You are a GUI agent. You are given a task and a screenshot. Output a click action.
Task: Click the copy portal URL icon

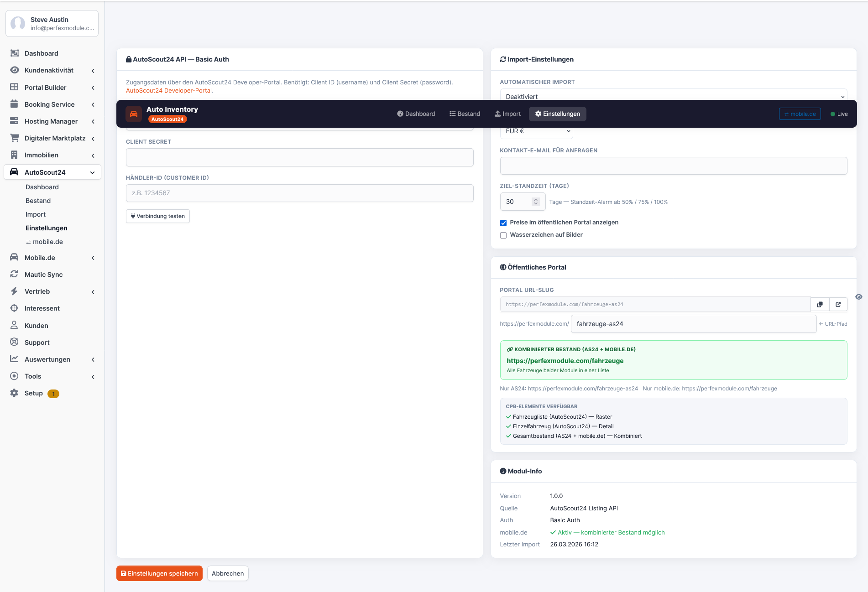pyautogui.click(x=820, y=304)
